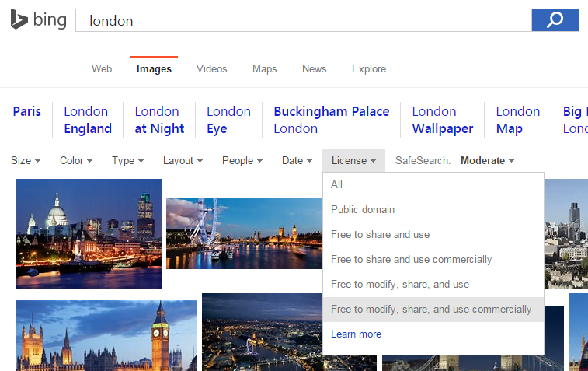Screen dimensions: 588x371
Task: Select the Images tab
Action: point(154,68)
